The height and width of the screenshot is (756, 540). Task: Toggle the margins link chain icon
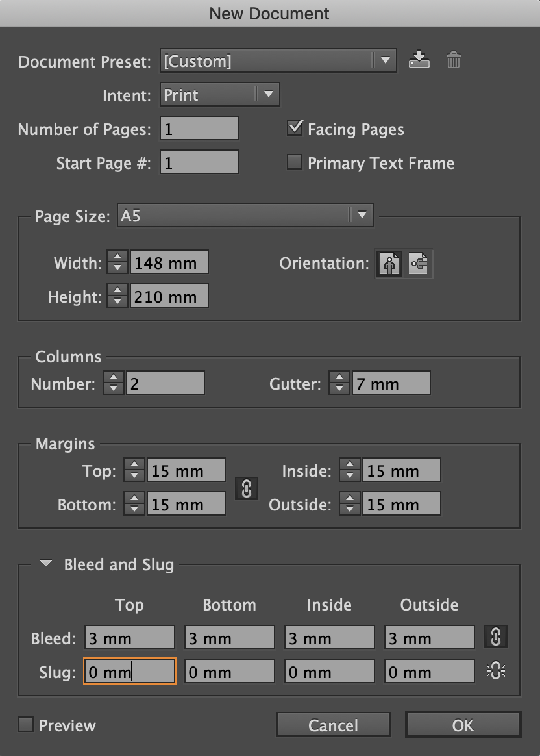[x=247, y=488]
